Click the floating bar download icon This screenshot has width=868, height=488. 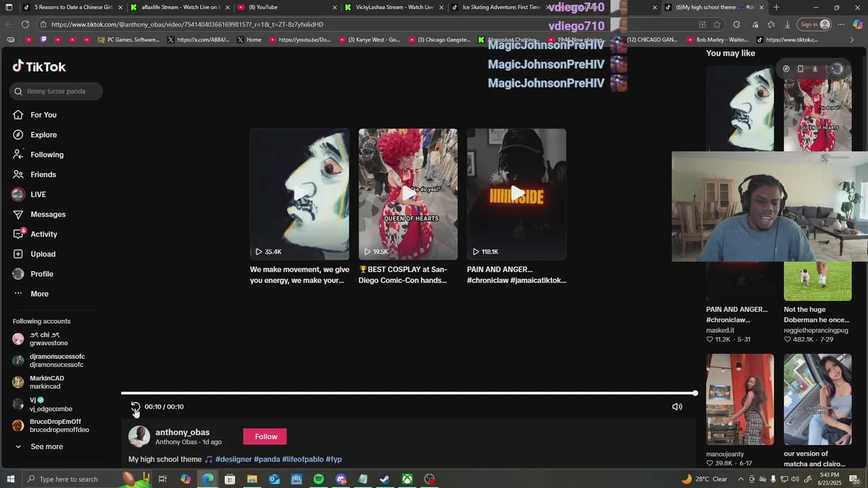point(815,68)
